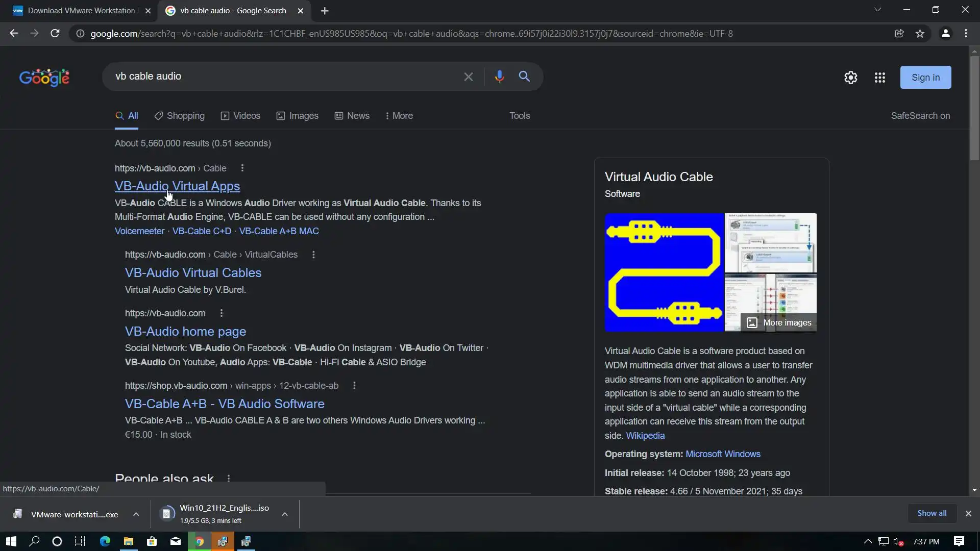
Task: Click the blue search magnifier icon
Action: [524, 77]
